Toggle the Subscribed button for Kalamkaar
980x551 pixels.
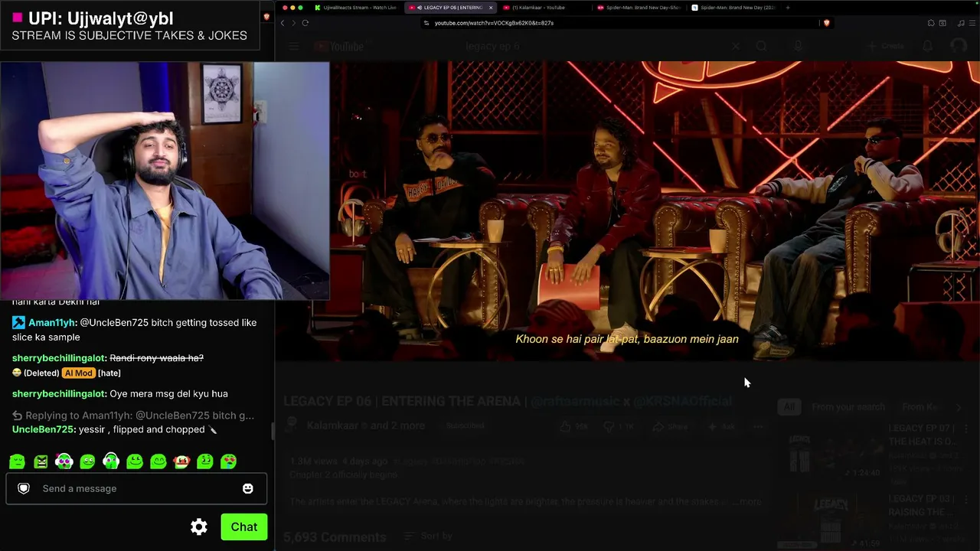465,425
